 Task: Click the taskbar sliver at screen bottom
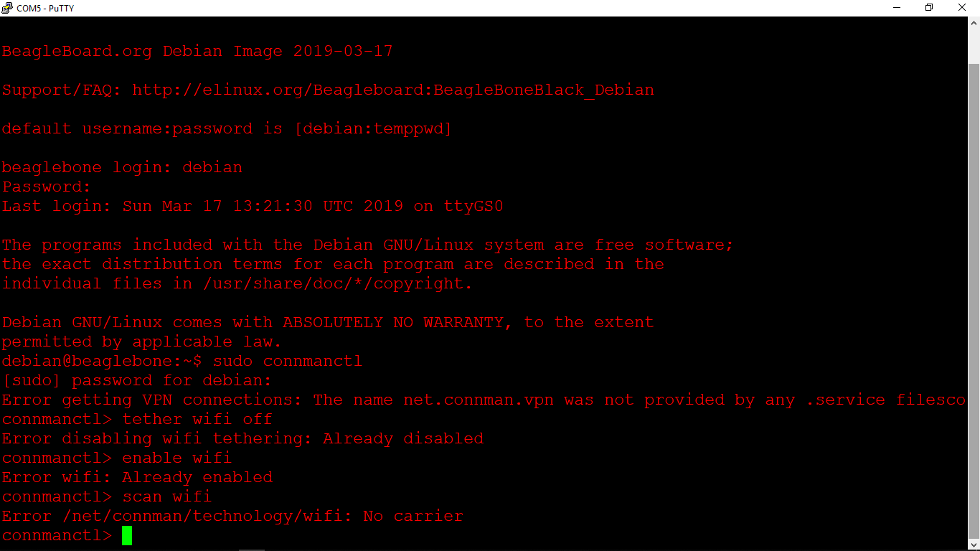[251, 549]
